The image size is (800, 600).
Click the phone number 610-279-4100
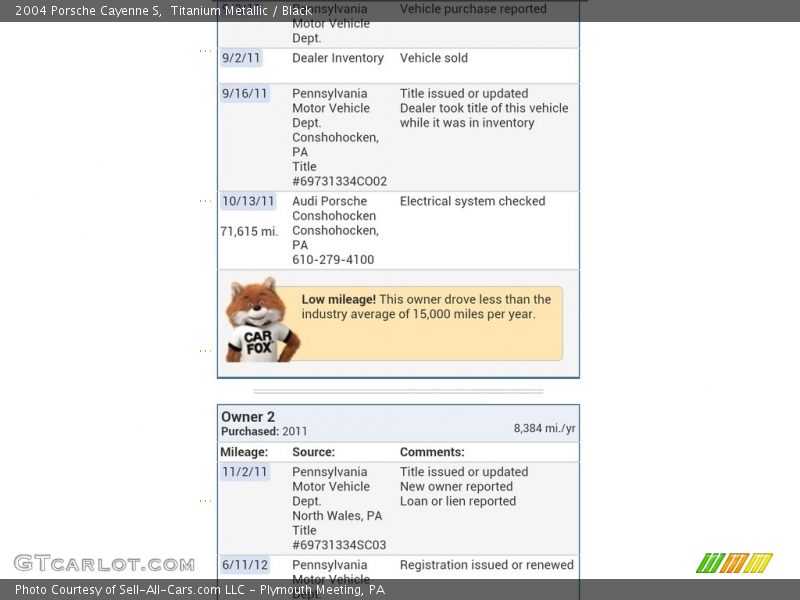[x=333, y=260]
